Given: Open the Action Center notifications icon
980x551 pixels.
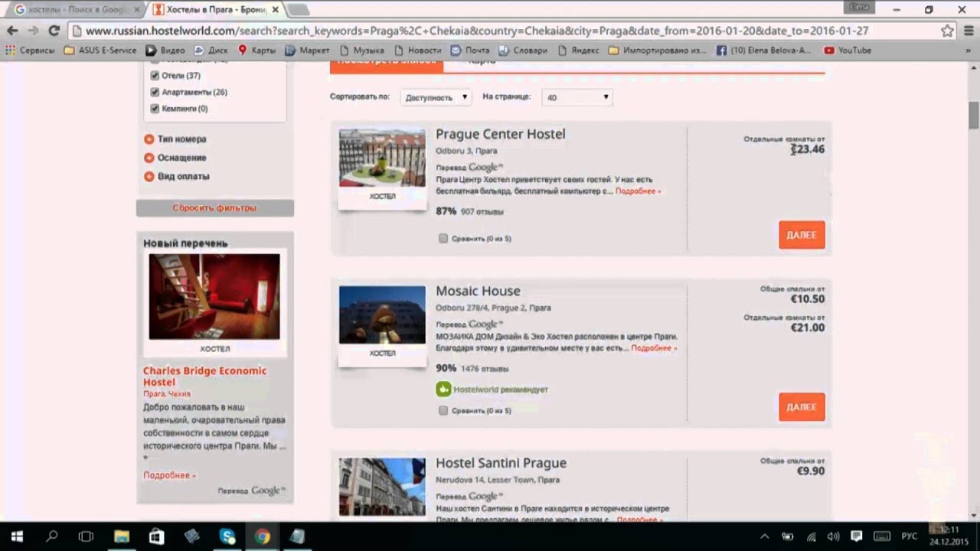Looking at the screenshot, I should (857, 536).
